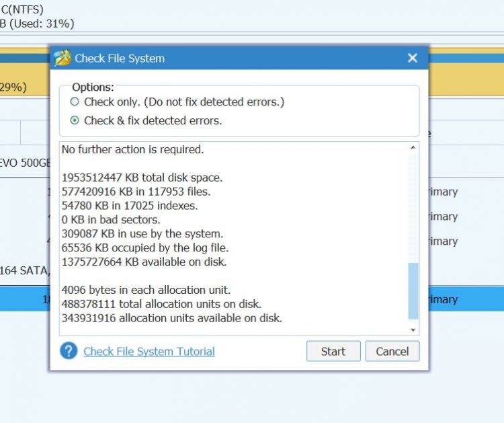Click the results log scrollbar thumb
504x423 pixels.
pos(413,291)
